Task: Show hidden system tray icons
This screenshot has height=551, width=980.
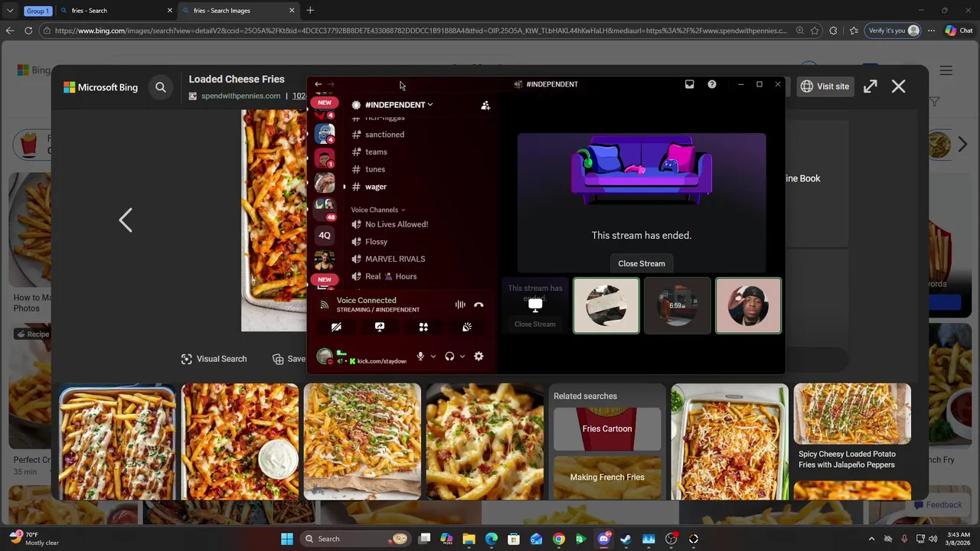Action: (871, 539)
